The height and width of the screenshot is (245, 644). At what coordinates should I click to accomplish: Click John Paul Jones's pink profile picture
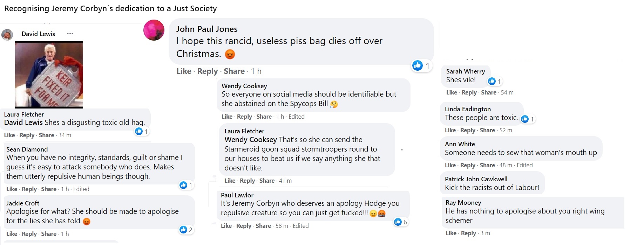[x=154, y=30]
